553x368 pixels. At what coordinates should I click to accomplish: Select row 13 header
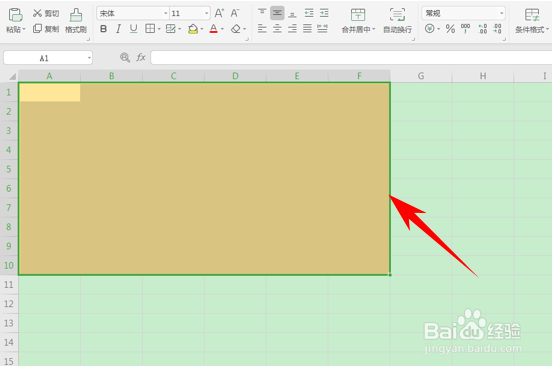click(x=9, y=323)
